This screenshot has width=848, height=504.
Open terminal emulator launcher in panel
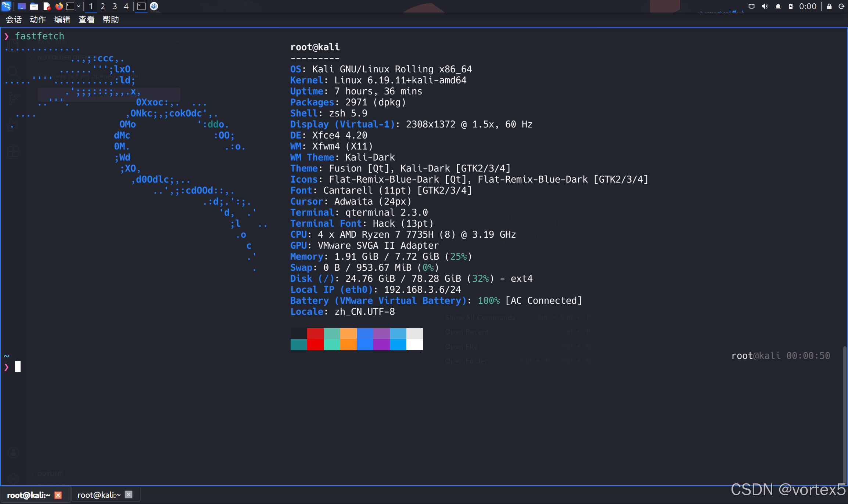[x=70, y=6]
